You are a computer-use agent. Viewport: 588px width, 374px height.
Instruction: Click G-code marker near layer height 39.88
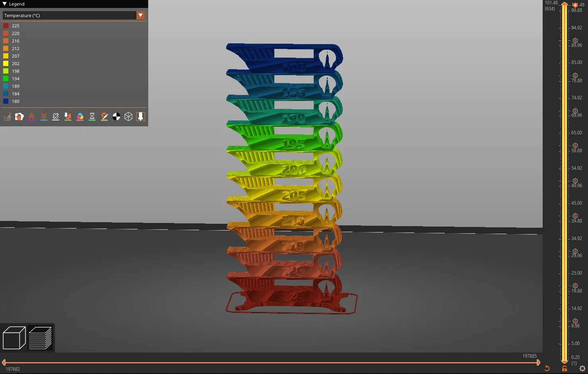(x=575, y=216)
